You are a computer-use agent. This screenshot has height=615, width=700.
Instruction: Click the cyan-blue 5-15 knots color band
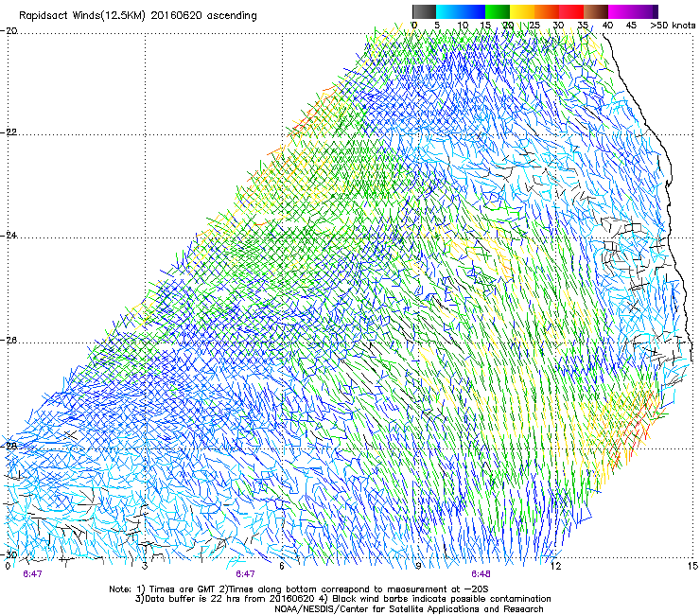(x=461, y=11)
